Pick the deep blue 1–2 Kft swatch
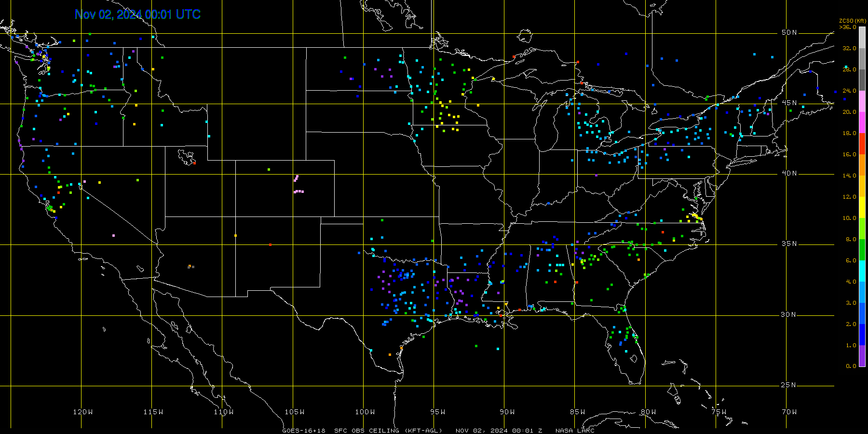The image size is (868, 434). click(x=862, y=335)
